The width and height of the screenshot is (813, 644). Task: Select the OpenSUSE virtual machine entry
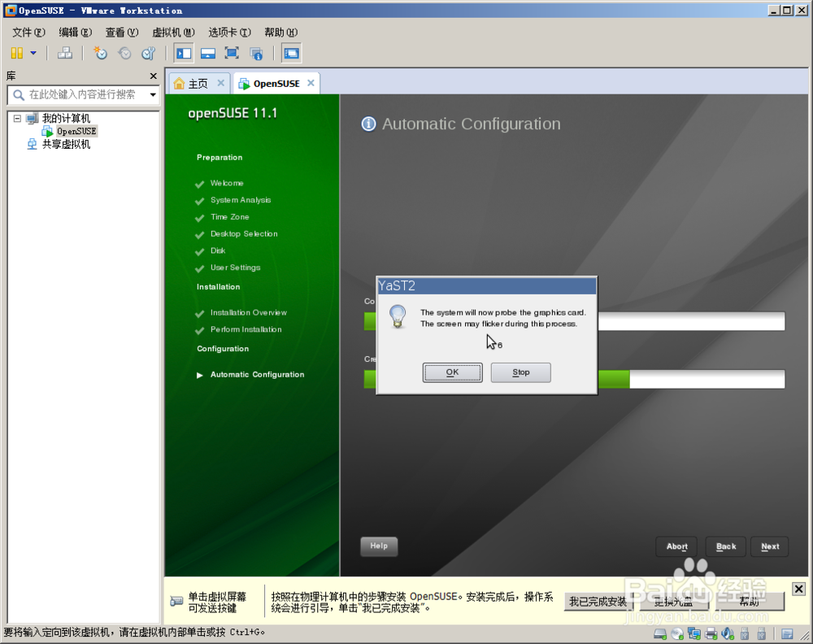click(76, 131)
